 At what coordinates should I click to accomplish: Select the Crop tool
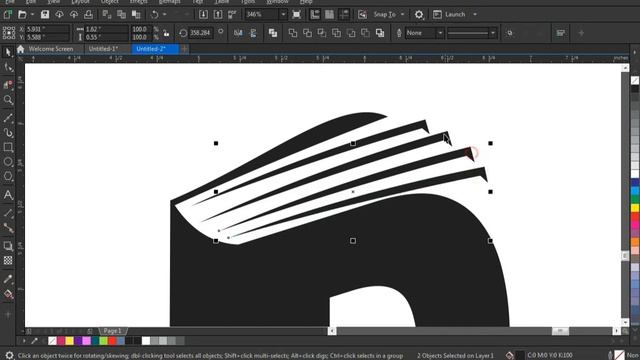point(8,84)
